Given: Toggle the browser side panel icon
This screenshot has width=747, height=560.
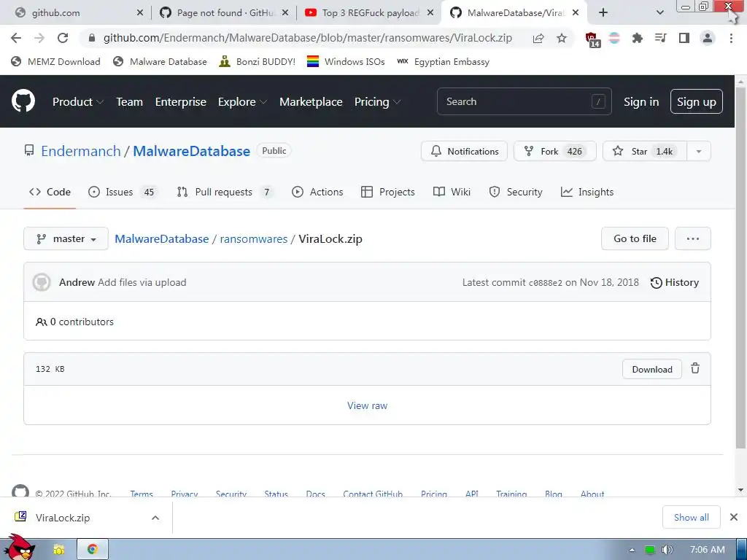Looking at the screenshot, I should (684, 38).
